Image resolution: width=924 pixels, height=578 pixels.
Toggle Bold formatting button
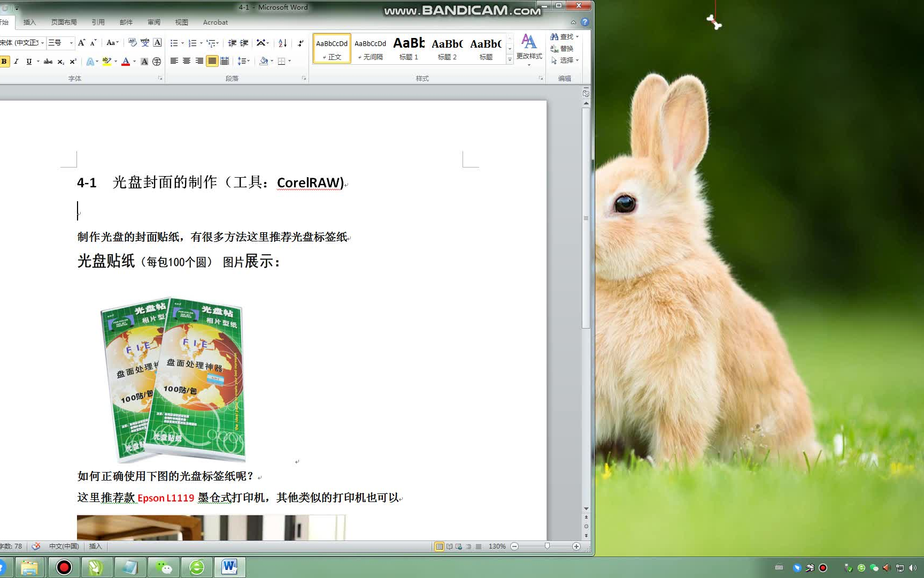coord(4,62)
